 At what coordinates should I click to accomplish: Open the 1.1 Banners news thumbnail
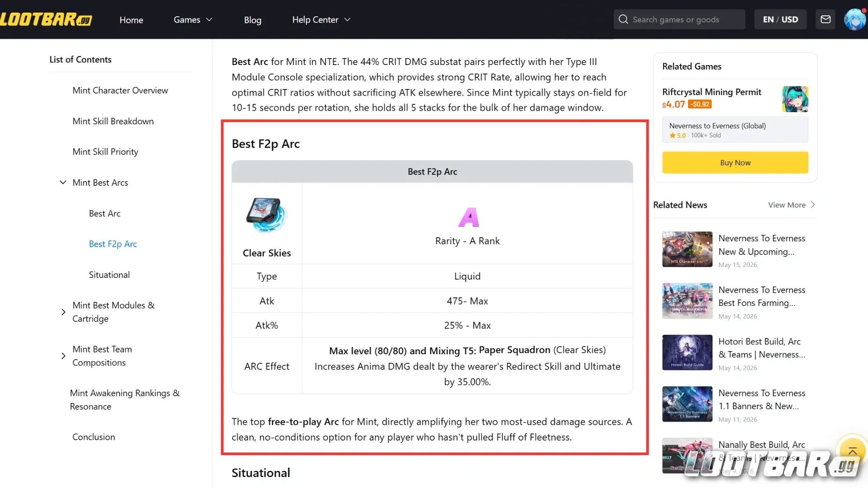click(x=687, y=404)
